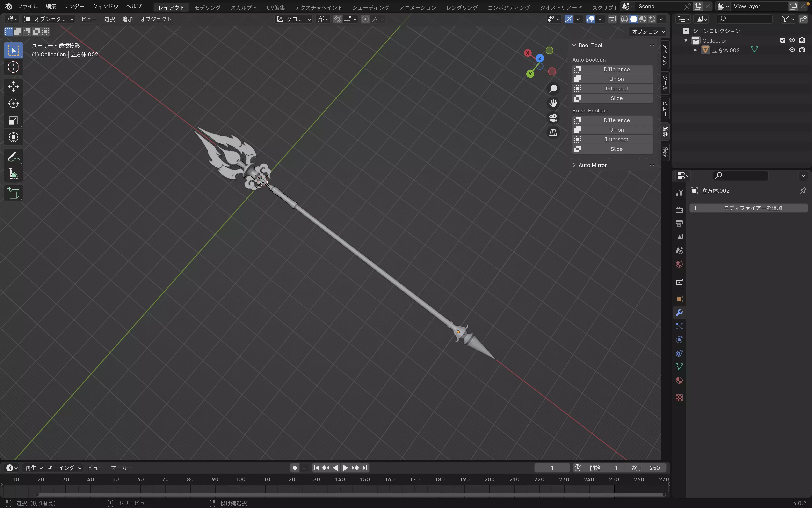Open the Scene properties tab
Screen dimensions: 812x508
click(679, 251)
